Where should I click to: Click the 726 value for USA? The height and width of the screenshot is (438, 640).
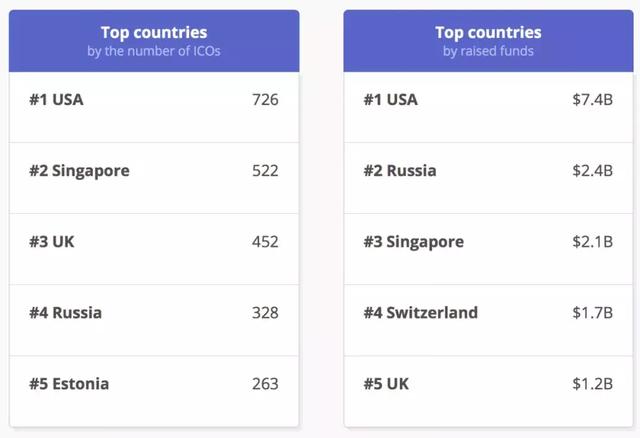click(x=265, y=100)
